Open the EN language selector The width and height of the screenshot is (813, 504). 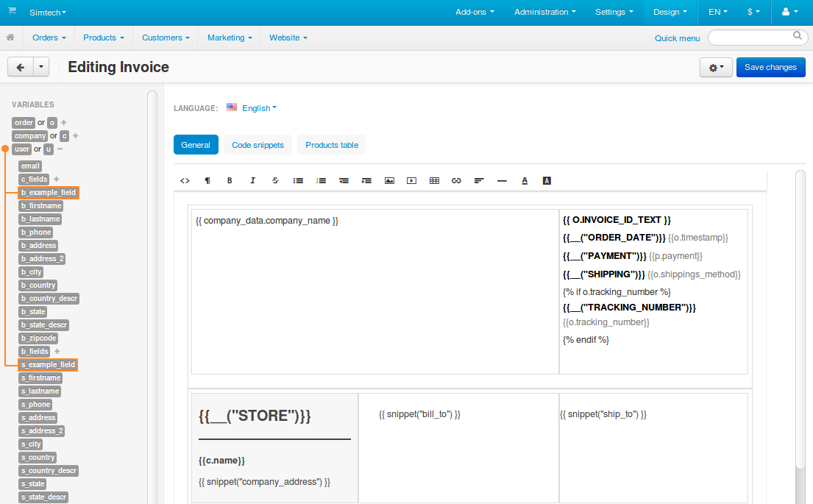717,12
